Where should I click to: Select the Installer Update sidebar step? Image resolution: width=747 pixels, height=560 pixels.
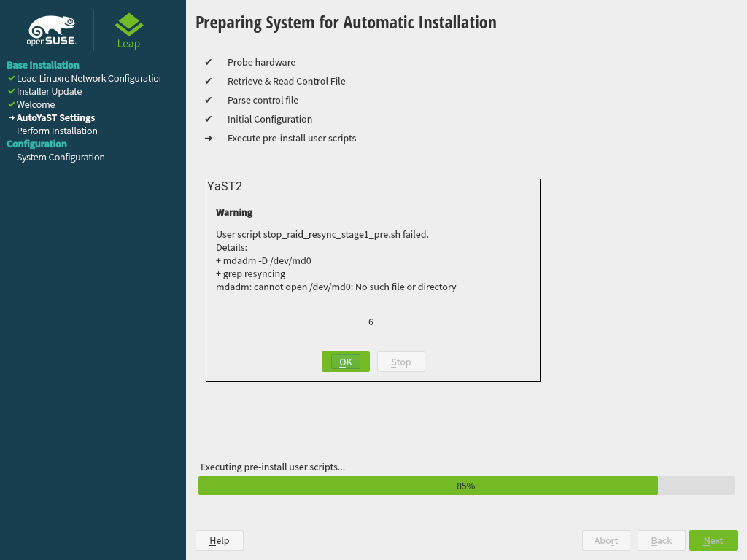49,91
